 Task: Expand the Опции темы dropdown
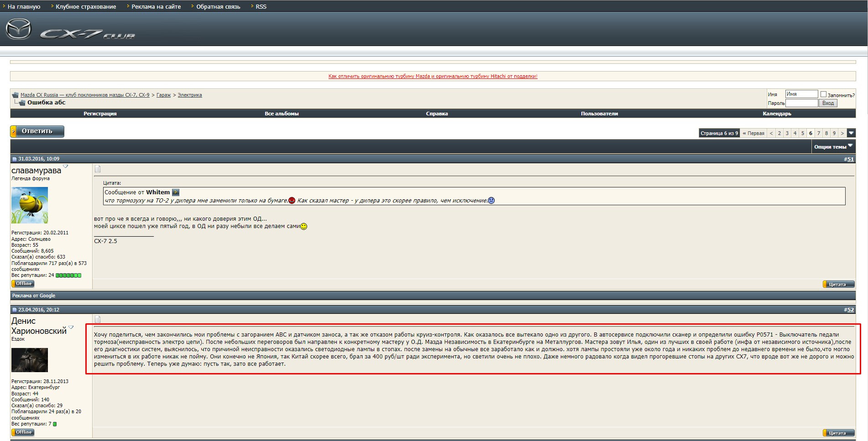[833, 147]
